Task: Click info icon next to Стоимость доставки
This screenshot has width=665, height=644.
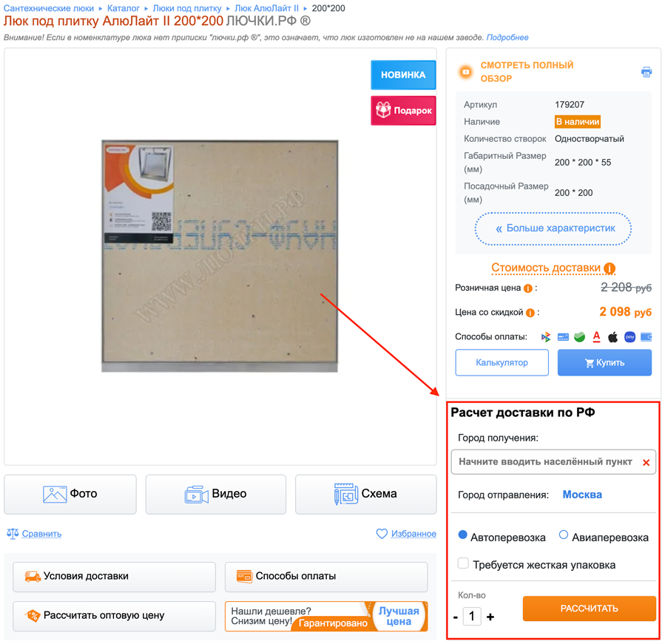Action: click(610, 268)
